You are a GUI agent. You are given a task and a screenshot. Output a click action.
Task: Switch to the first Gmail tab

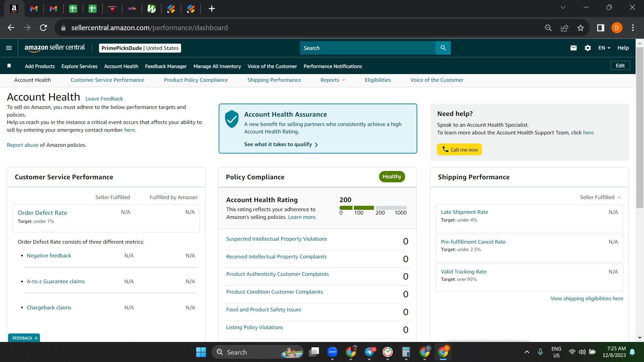click(34, 9)
